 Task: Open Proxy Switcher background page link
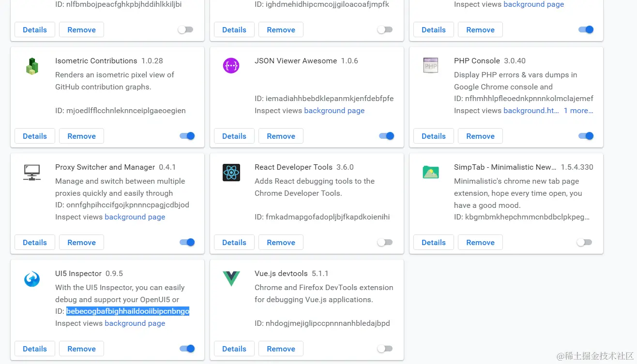click(x=135, y=217)
